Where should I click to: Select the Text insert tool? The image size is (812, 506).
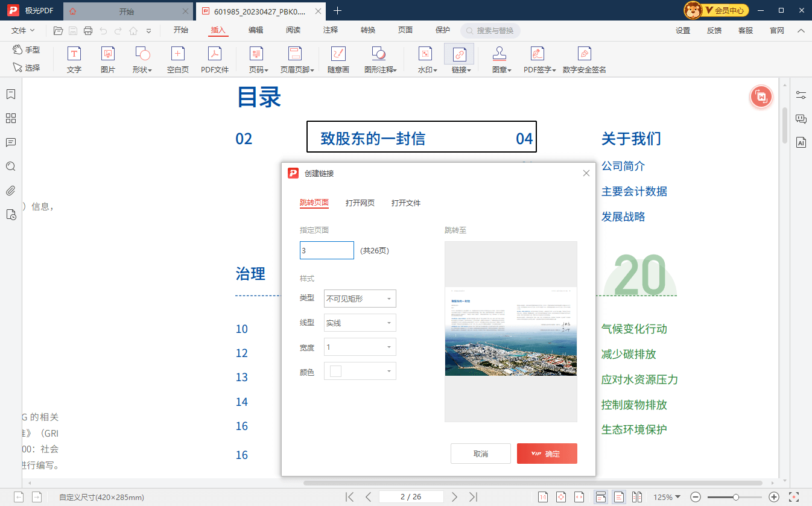74,60
